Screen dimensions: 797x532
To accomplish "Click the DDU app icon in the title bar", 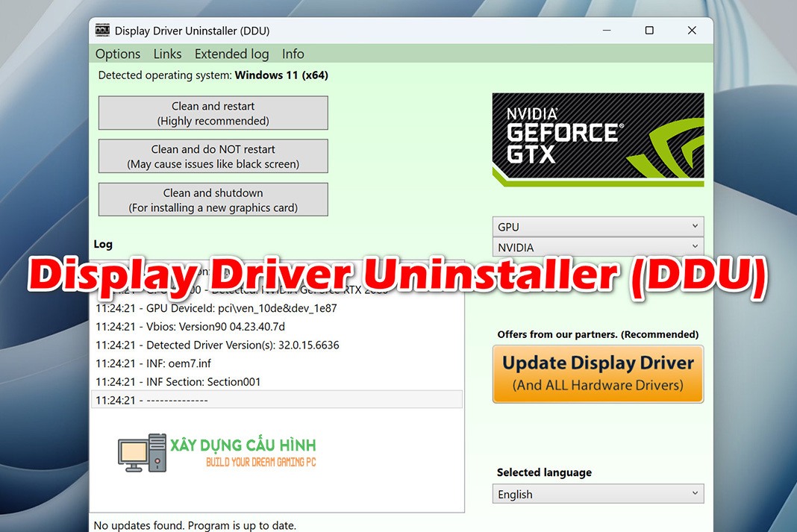I will pyautogui.click(x=103, y=30).
